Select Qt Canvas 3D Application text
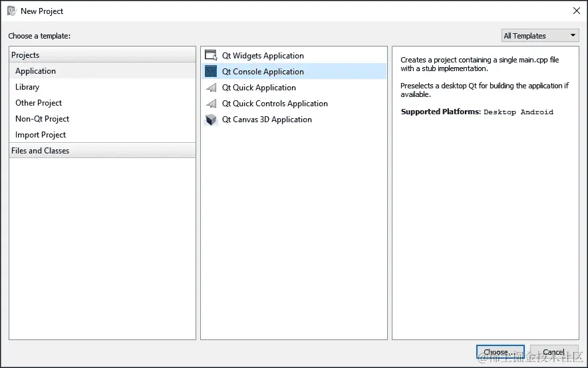The image size is (588, 368). point(267,120)
